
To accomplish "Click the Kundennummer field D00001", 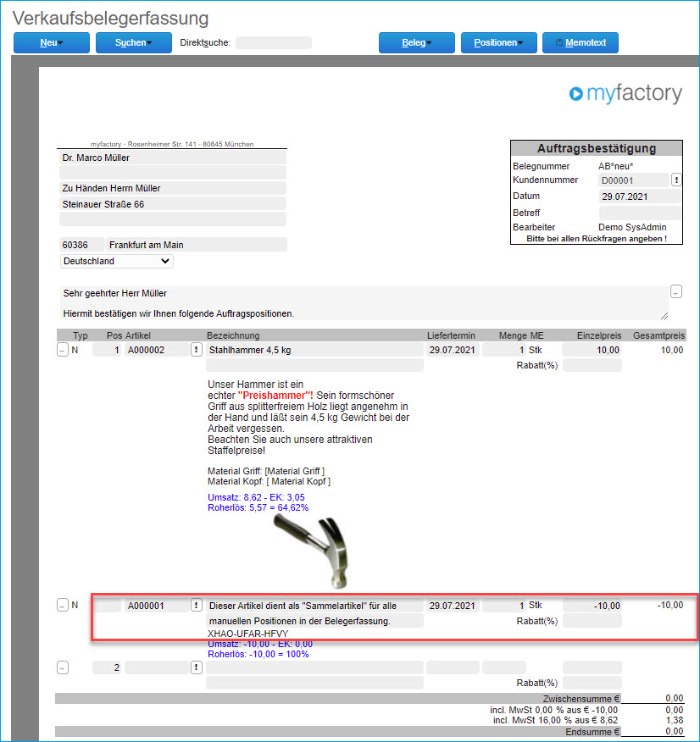I will click(x=633, y=180).
